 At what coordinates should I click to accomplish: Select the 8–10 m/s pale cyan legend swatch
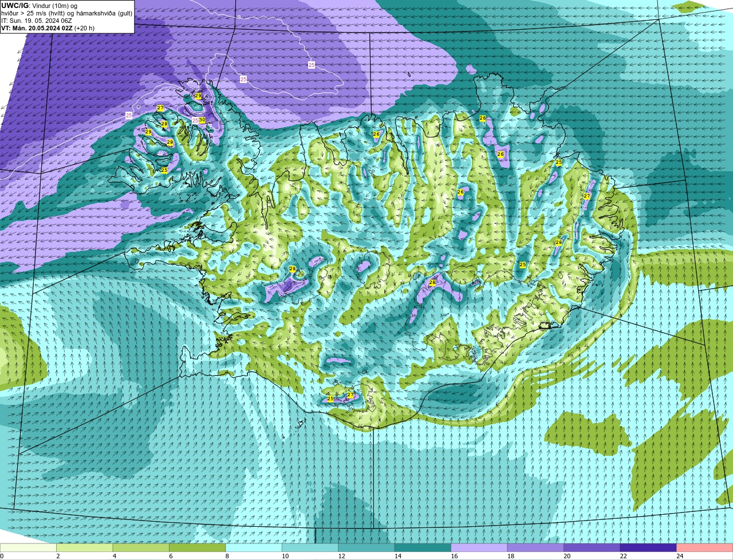tap(254, 547)
